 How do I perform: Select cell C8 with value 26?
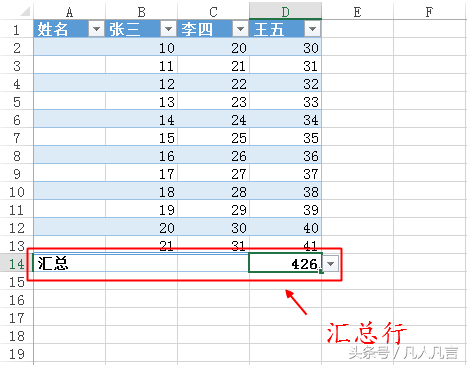click(213, 156)
